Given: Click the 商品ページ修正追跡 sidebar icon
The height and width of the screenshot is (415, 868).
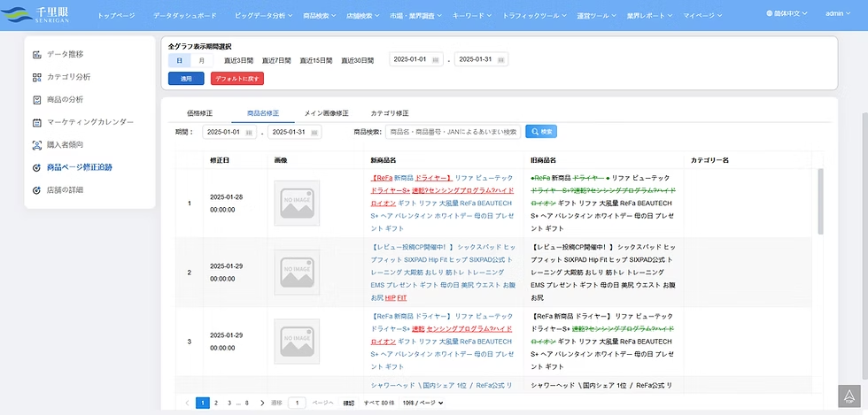Looking at the screenshot, I should [37, 167].
